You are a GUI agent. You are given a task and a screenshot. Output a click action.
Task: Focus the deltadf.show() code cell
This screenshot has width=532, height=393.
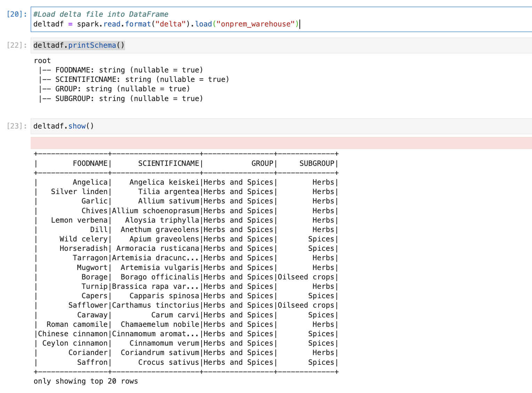click(279, 126)
